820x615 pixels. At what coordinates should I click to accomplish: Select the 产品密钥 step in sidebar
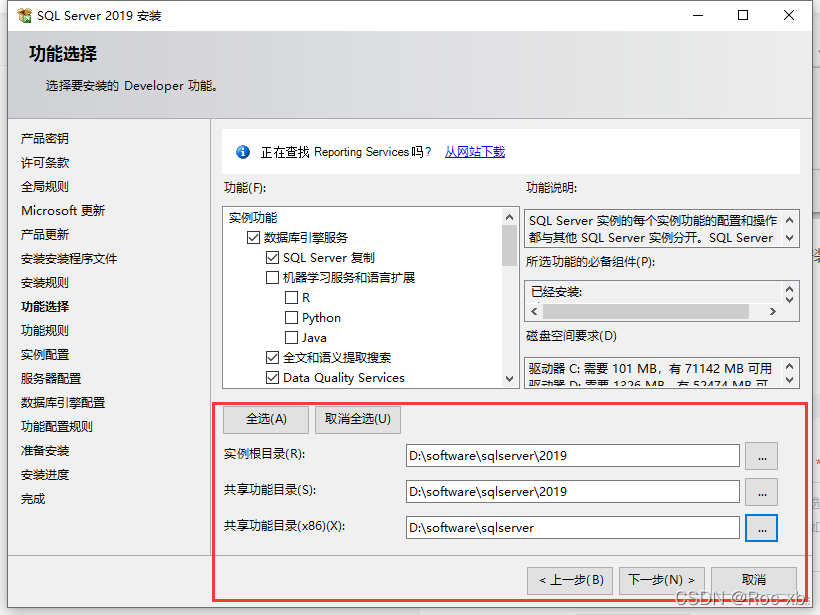[45, 139]
